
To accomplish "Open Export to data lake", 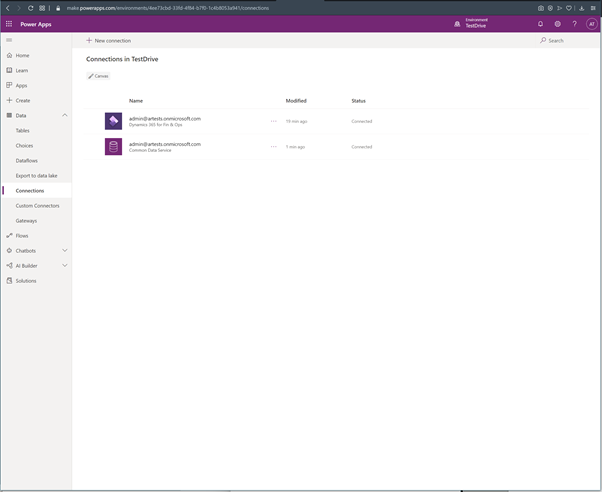I will (36, 176).
